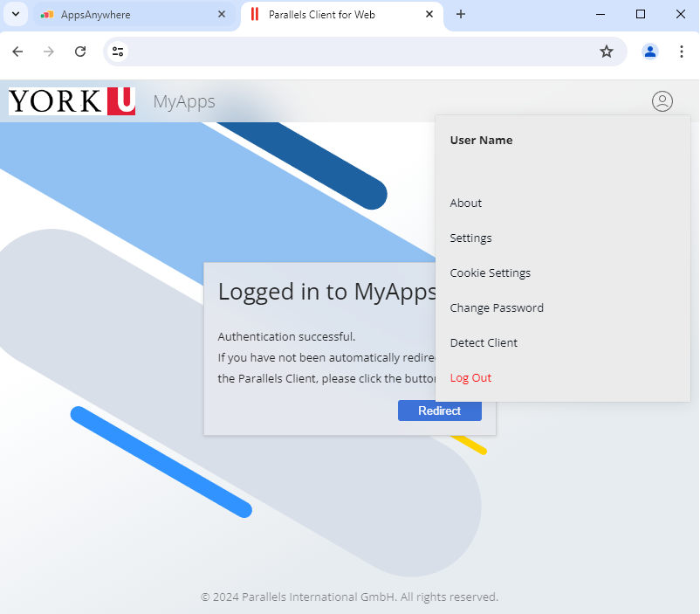Click the Parallels copyright footer text
Image resolution: width=700 pixels, height=614 pixels.
click(x=349, y=597)
